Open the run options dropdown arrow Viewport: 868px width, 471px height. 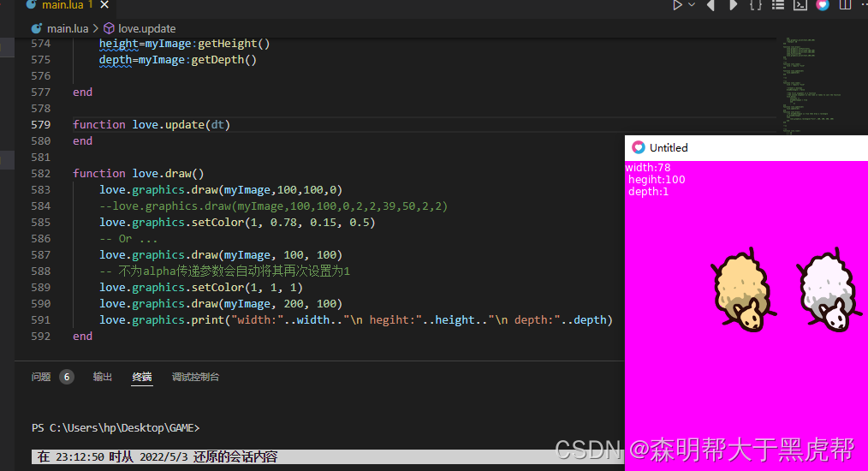692,5
